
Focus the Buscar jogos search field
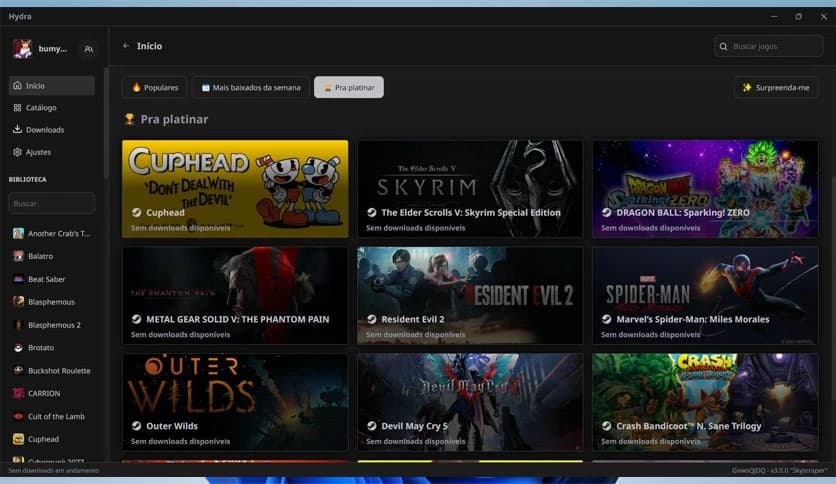coord(768,46)
